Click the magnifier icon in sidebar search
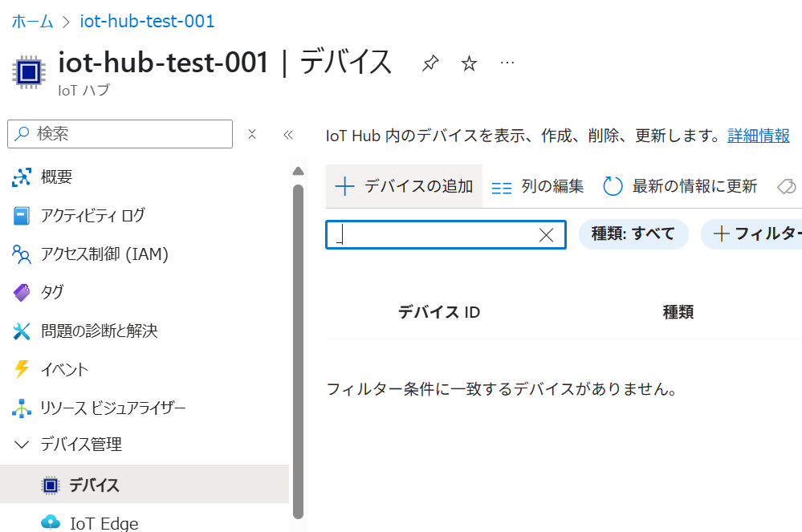802x532 pixels. [x=22, y=134]
